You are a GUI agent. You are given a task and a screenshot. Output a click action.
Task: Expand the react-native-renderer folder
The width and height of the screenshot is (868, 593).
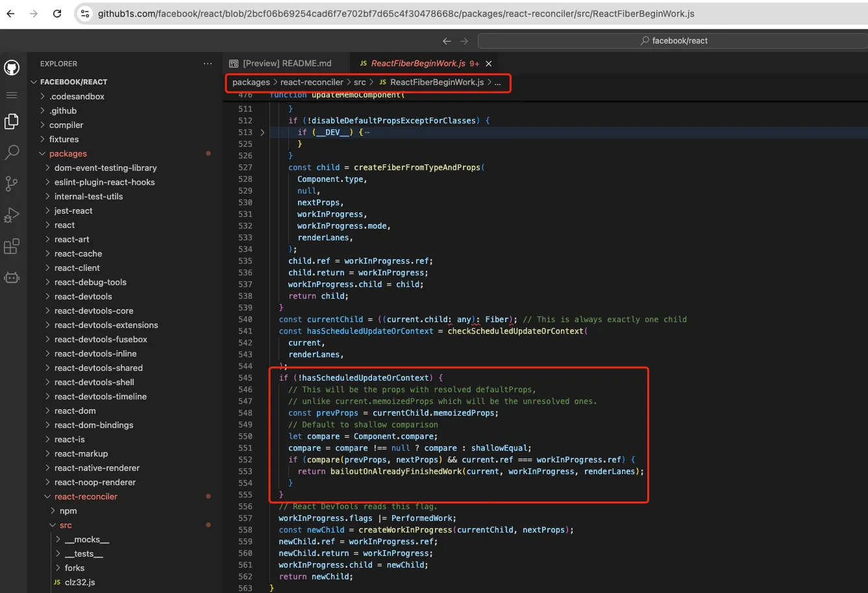point(125,468)
